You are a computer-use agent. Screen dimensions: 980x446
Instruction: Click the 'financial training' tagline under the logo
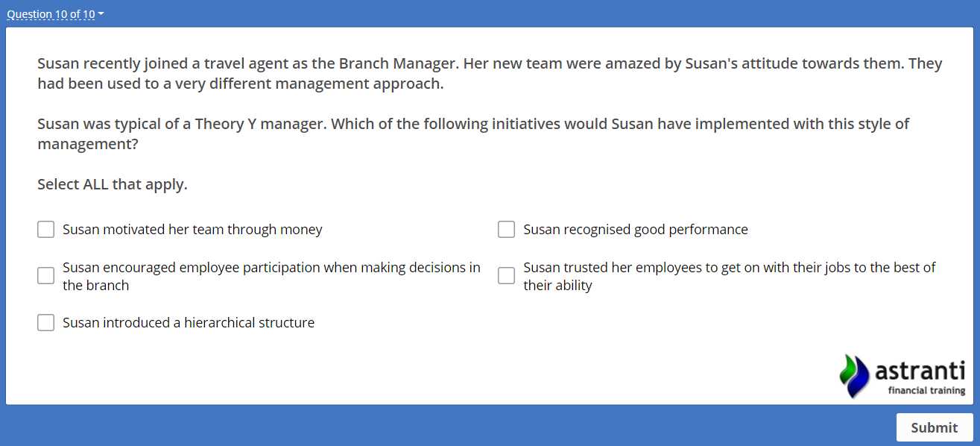click(x=926, y=391)
